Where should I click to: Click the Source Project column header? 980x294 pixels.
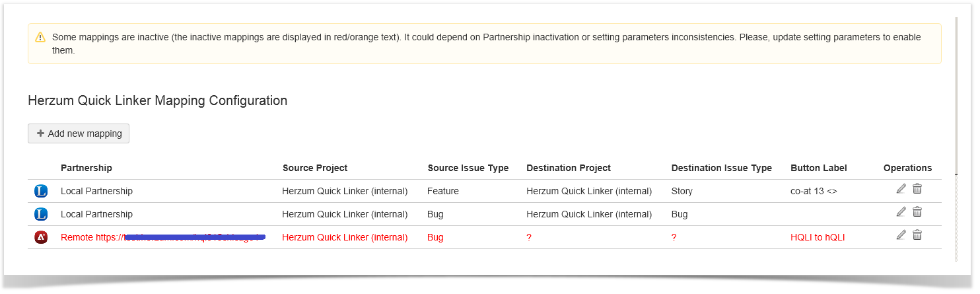tap(315, 168)
